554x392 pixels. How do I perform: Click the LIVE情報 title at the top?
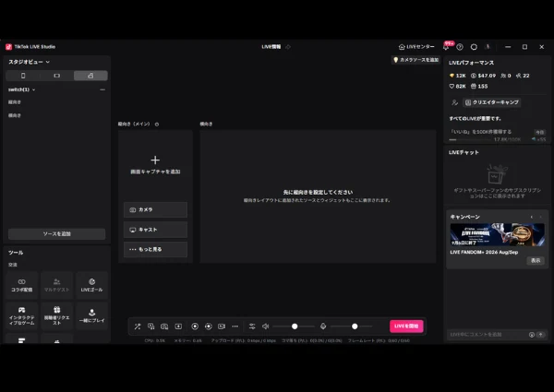(x=271, y=46)
